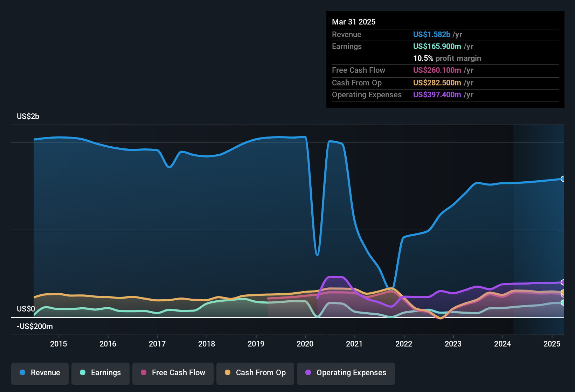Click the orange Cash From Op legend dot
The image size is (575, 392).
point(228,373)
